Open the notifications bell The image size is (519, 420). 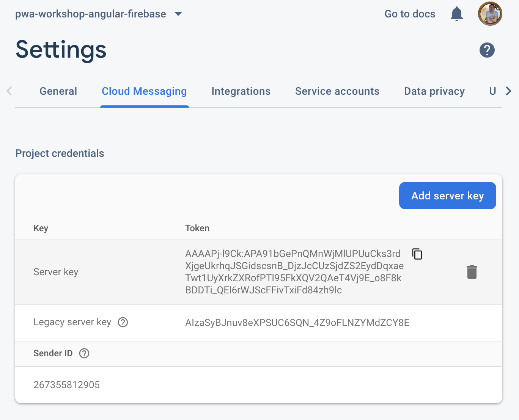click(457, 14)
